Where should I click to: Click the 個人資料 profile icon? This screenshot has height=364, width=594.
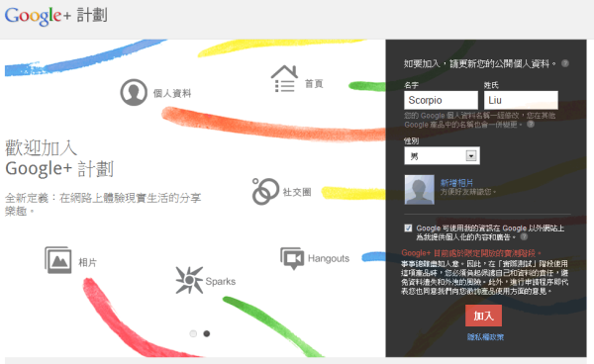[134, 92]
